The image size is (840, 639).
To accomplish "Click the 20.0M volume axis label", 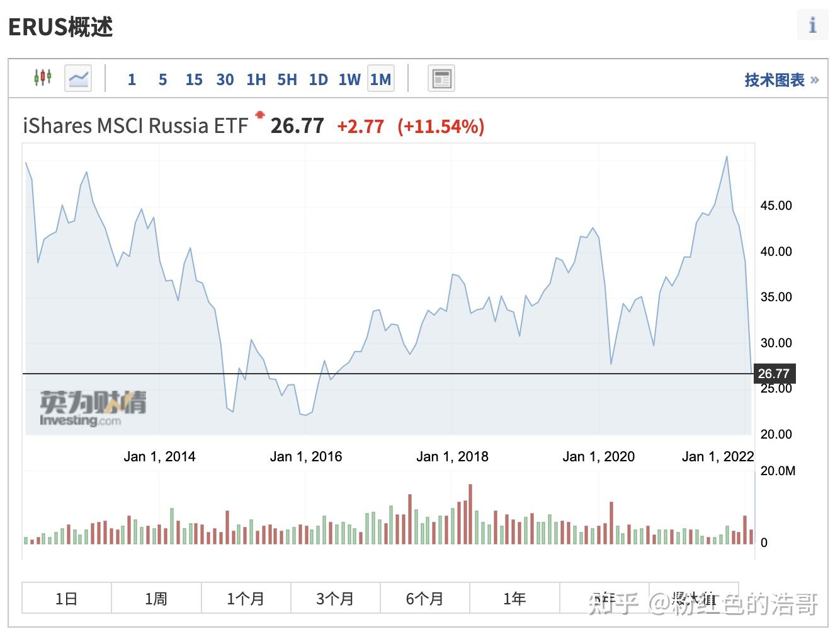I will pyautogui.click(x=778, y=471).
